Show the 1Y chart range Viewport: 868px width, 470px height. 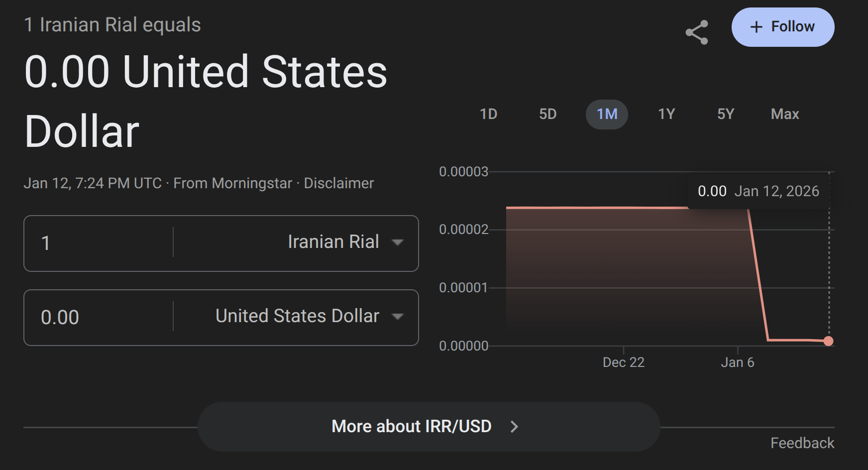pos(666,114)
